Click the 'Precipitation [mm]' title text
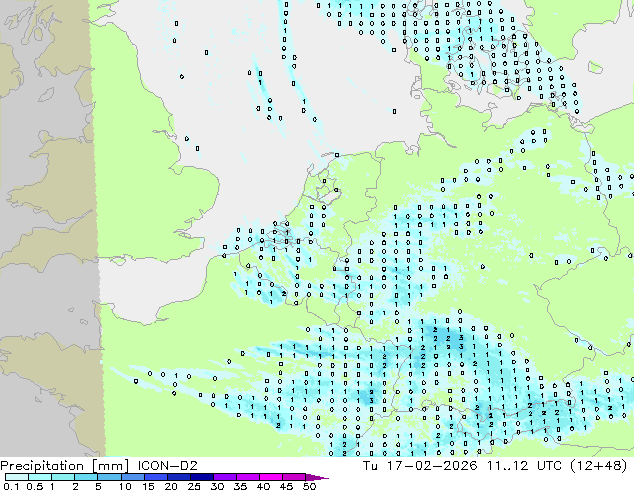The image size is (634, 490). (x=65, y=466)
